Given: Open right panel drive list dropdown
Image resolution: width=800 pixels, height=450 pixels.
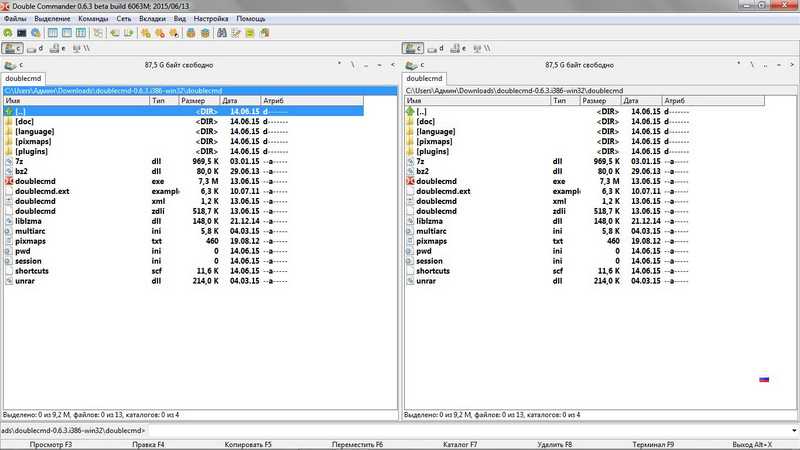Looking at the screenshot, I should (x=414, y=65).
